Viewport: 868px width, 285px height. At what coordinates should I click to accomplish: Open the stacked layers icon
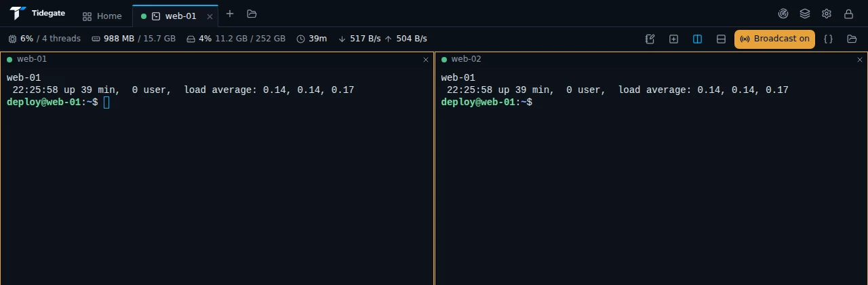[x=805, y=14]
